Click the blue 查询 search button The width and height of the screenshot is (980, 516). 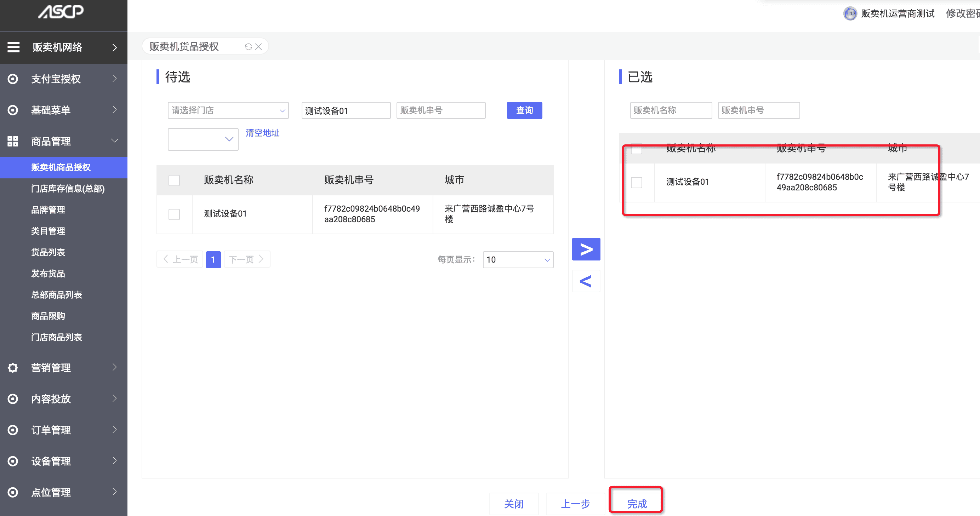click(x=524, y=111)
